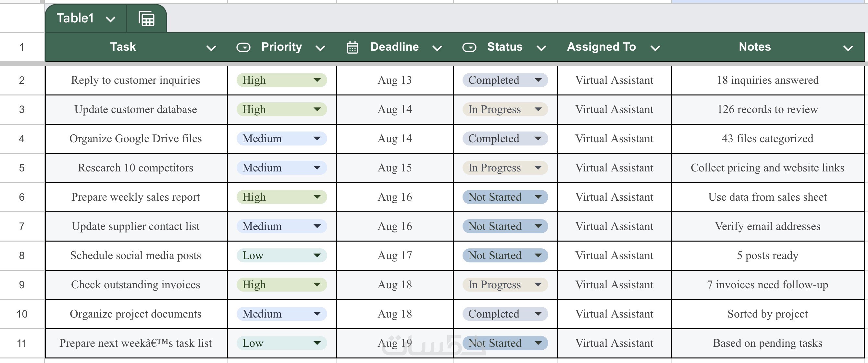
Task: Select the Table1 tab label
Action: [75, 18]
